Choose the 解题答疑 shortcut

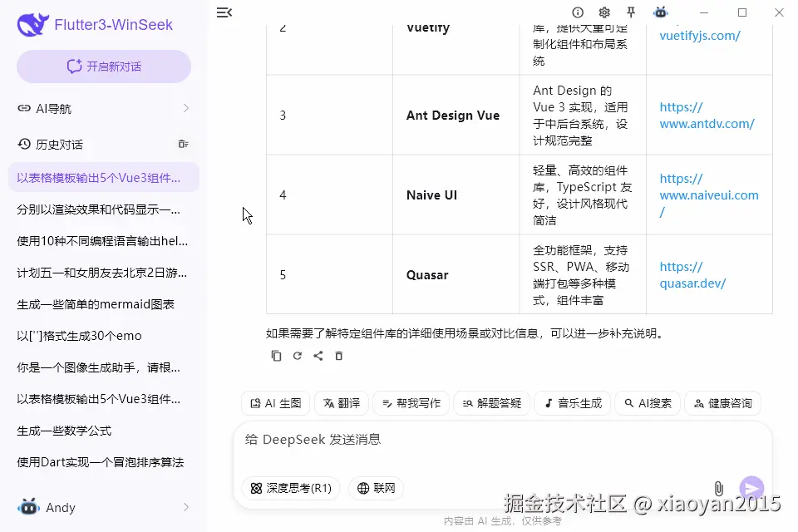491,403
